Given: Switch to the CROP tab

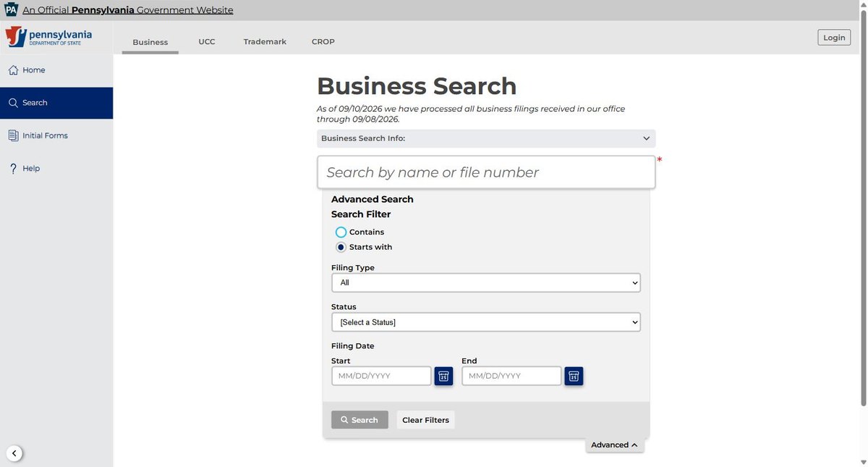Looking at the screenshot, I should [323, 42].
